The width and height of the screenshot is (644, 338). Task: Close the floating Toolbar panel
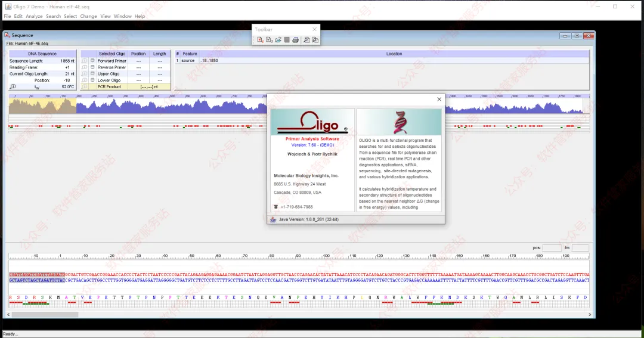[315, 29]
